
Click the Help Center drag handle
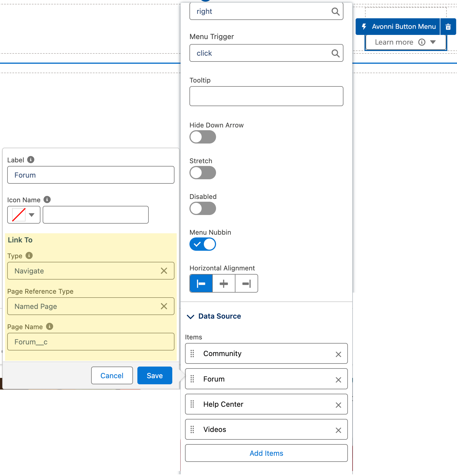tap(192, 404)
